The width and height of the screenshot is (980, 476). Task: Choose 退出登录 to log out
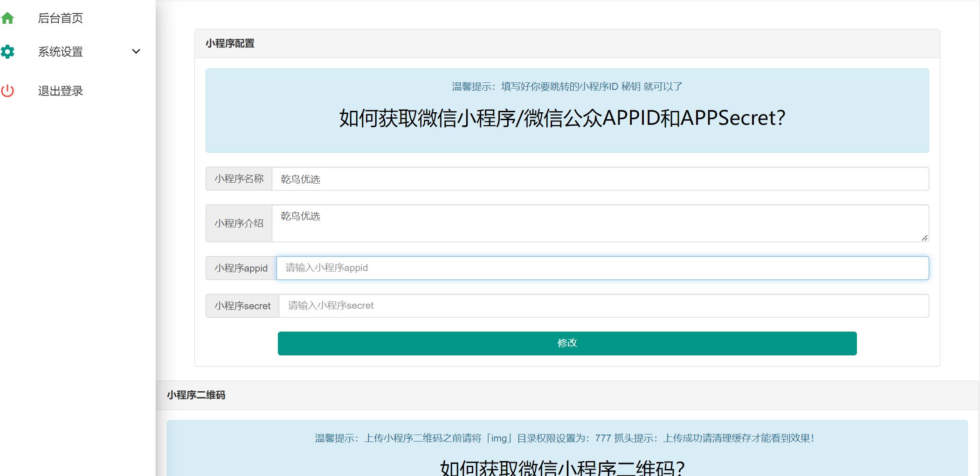60,91
